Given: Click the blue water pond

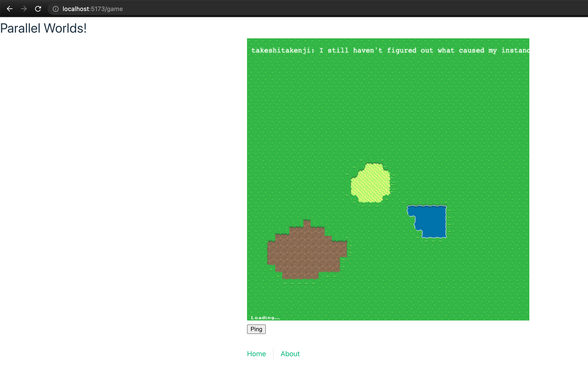Looking at the screenshot, I should [x=431, y=220].
